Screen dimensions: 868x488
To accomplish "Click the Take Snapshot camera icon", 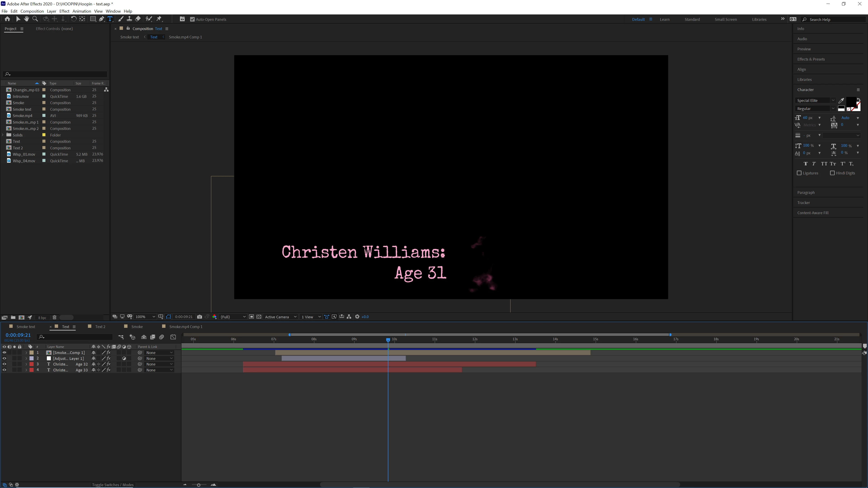I will tap(199, 317).
